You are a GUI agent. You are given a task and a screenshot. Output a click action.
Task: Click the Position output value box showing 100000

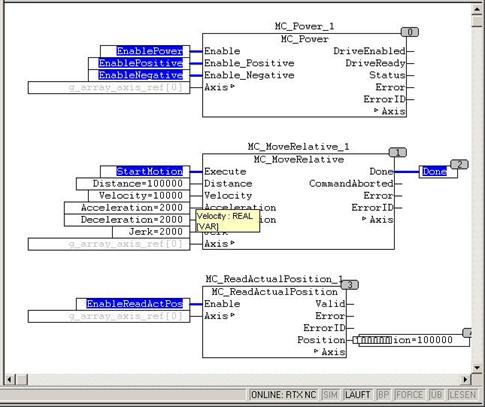tap(414, 340)
